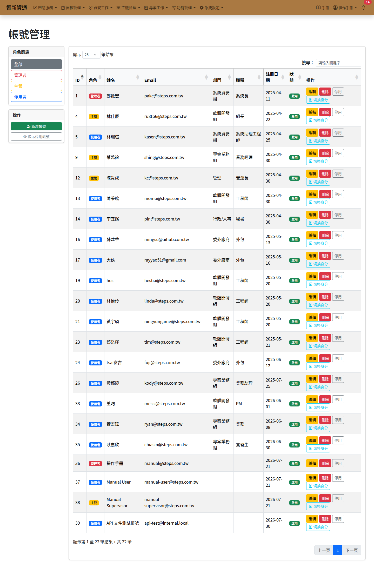Click 停用 for 蕭宏瑋
This screenshot has width=374, height=588.
[338, 420]
